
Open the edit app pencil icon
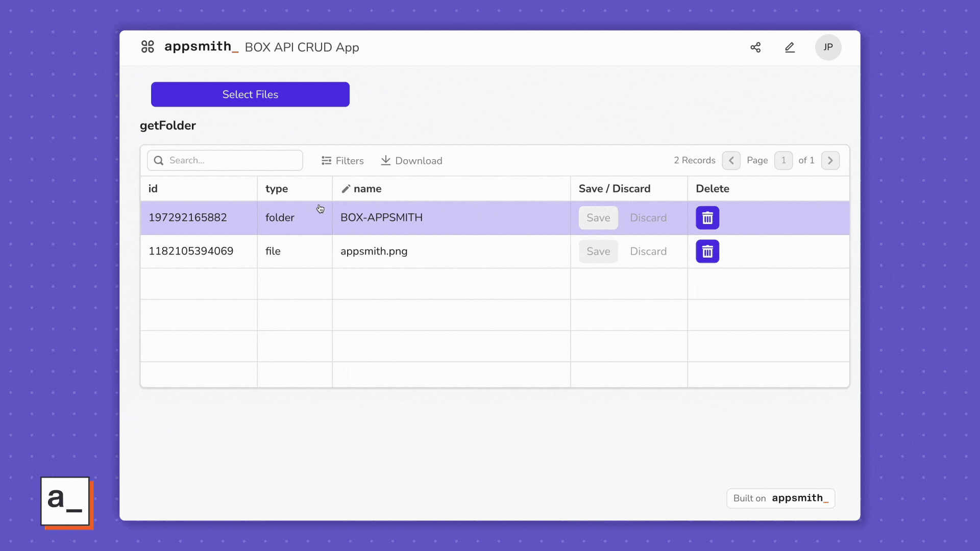(x=790, y=47)
